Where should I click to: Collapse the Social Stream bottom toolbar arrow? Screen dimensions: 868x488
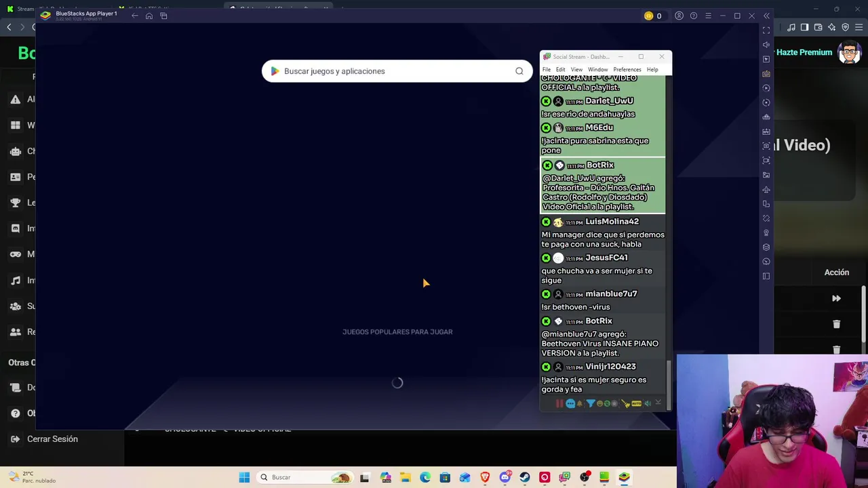658,403
